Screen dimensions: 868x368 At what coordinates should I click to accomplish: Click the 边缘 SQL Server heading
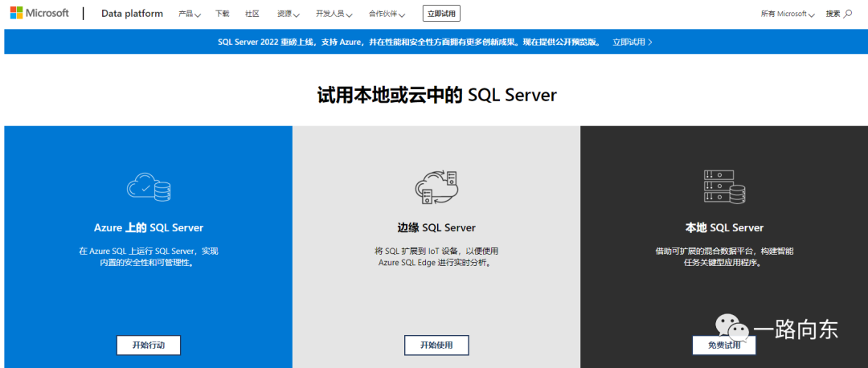click(436, 227)
